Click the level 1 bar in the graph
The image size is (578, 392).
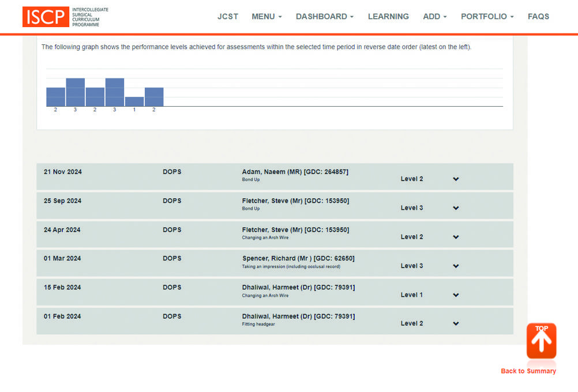click(134, 101)
